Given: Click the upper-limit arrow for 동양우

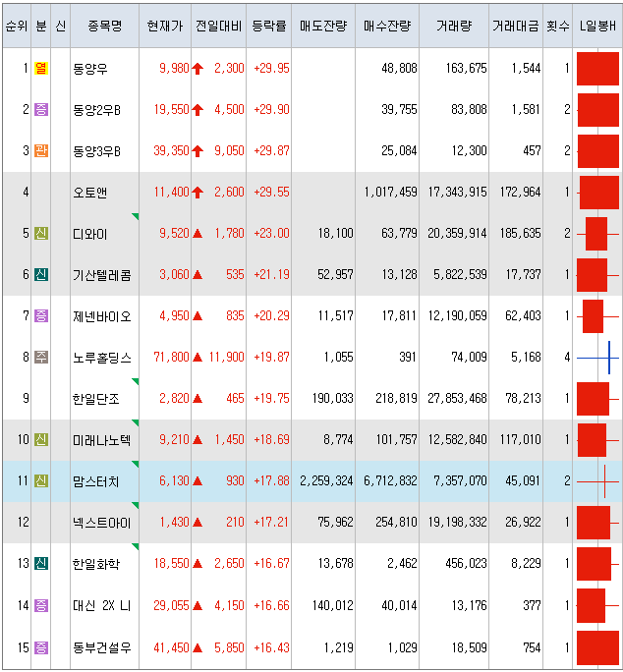Looking at the screenshot, I should coord(198,69).
